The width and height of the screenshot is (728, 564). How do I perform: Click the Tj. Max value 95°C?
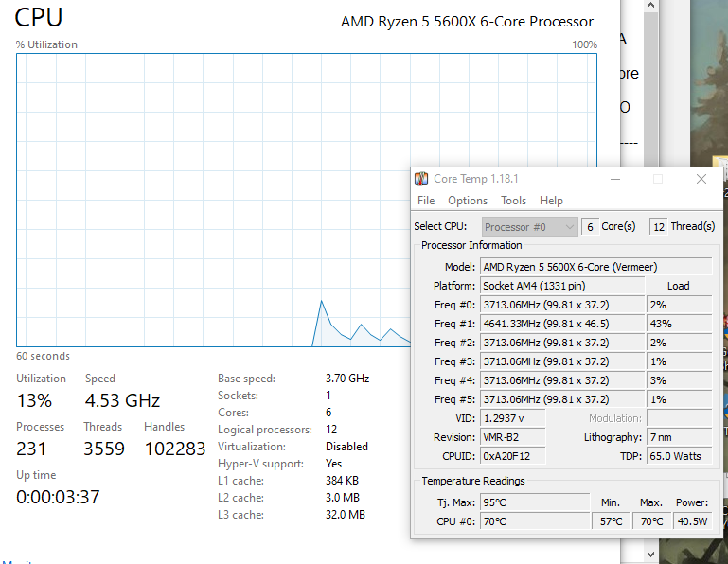535,502
